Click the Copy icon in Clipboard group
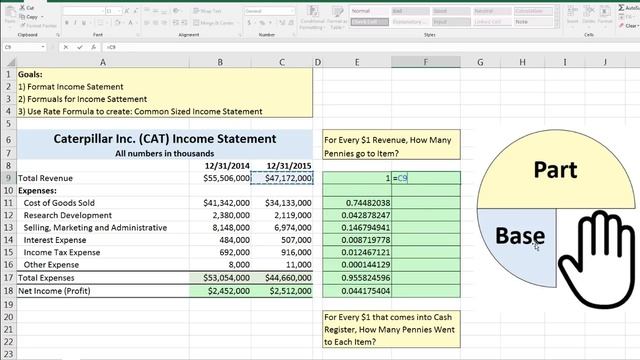This screenshot has width=640, height=360. tap(22, 17)
